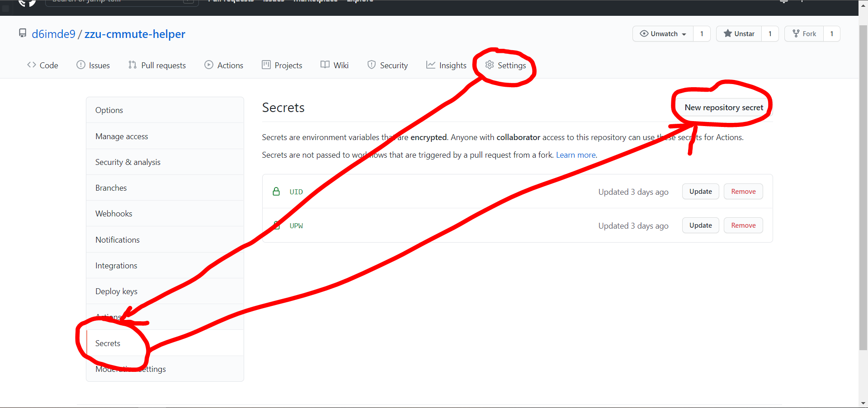Click the lock icon beside UID

coord(276,192)
